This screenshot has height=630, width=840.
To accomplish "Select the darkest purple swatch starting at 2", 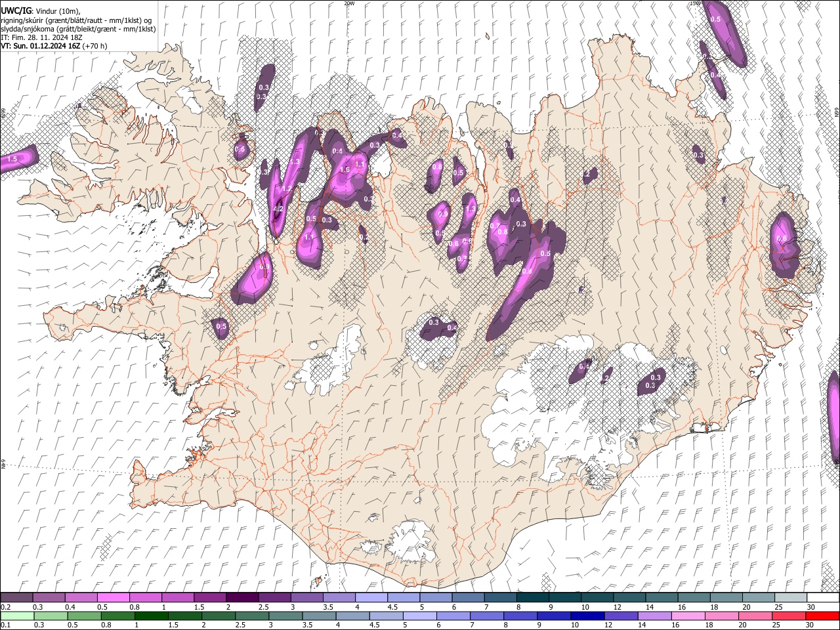I will pyautogui.click(x=242, y=597).
